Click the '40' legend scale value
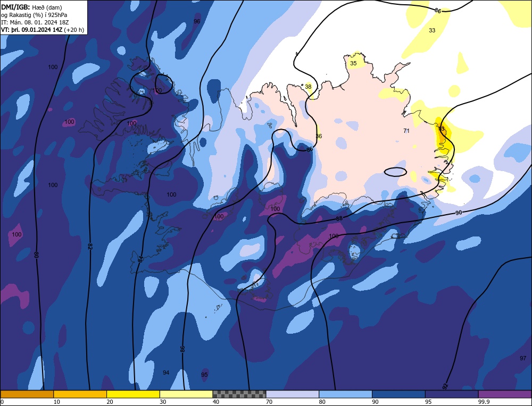This screenshot has height=406, width=532. click(x=216, y=402)
